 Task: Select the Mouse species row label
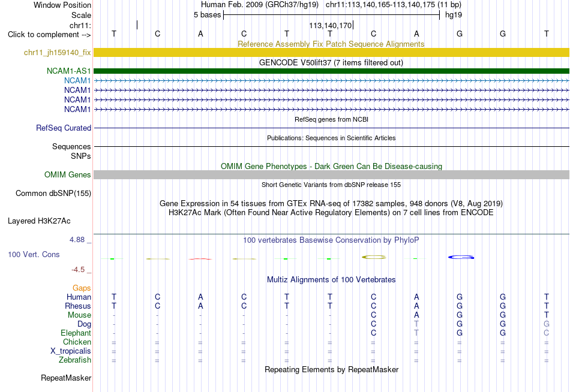[x=79, y=315]
